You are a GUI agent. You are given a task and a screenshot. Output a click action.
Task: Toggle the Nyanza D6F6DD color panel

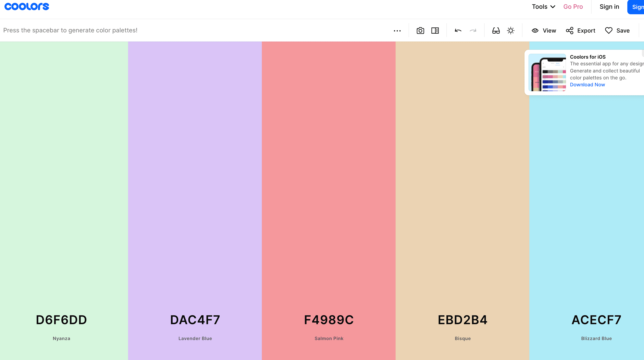tap(61, 320)
